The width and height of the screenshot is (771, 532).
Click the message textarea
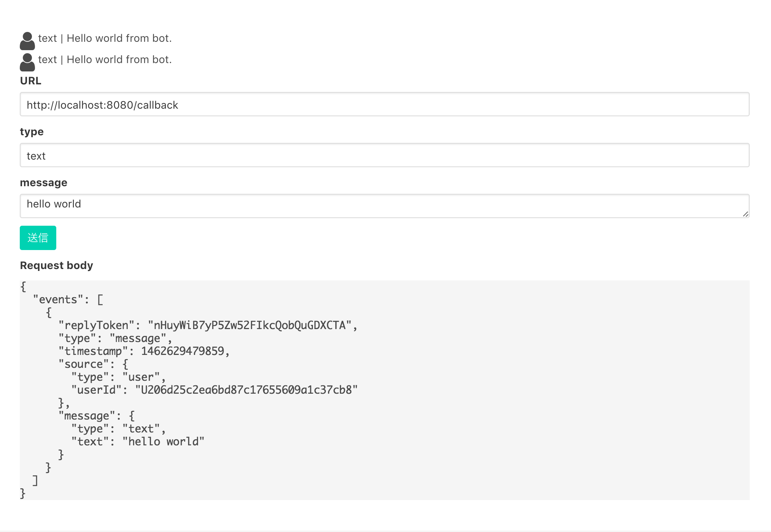(x=384, y=206)
